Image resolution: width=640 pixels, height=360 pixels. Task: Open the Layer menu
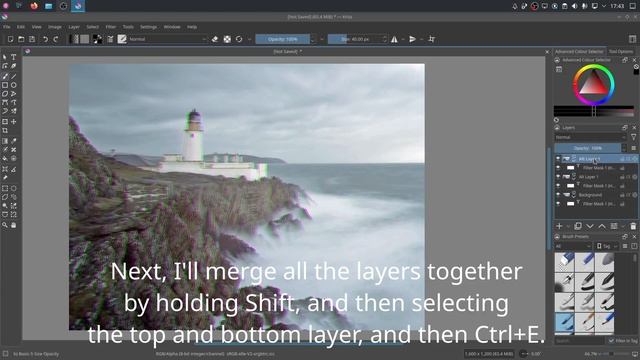[74, 27]
